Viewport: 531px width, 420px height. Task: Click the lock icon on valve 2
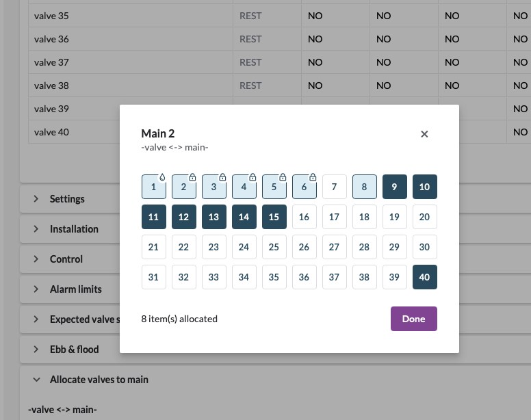pos(192,177)
